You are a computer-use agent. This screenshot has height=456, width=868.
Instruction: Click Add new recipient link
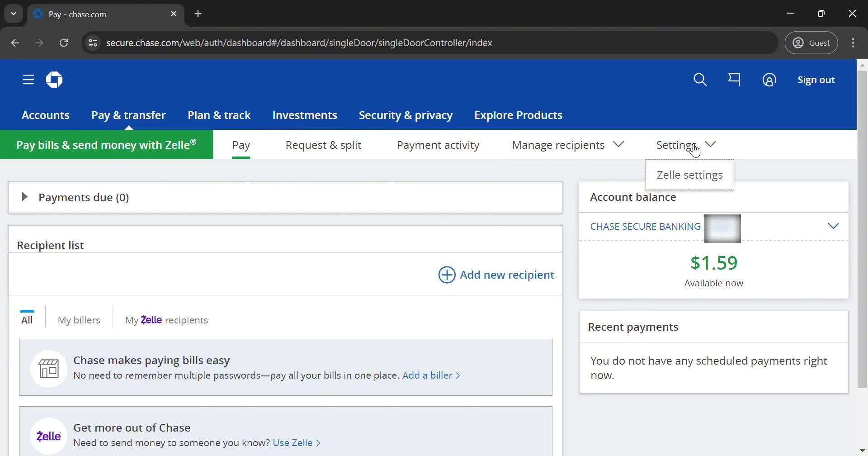[x=507, y=275]
